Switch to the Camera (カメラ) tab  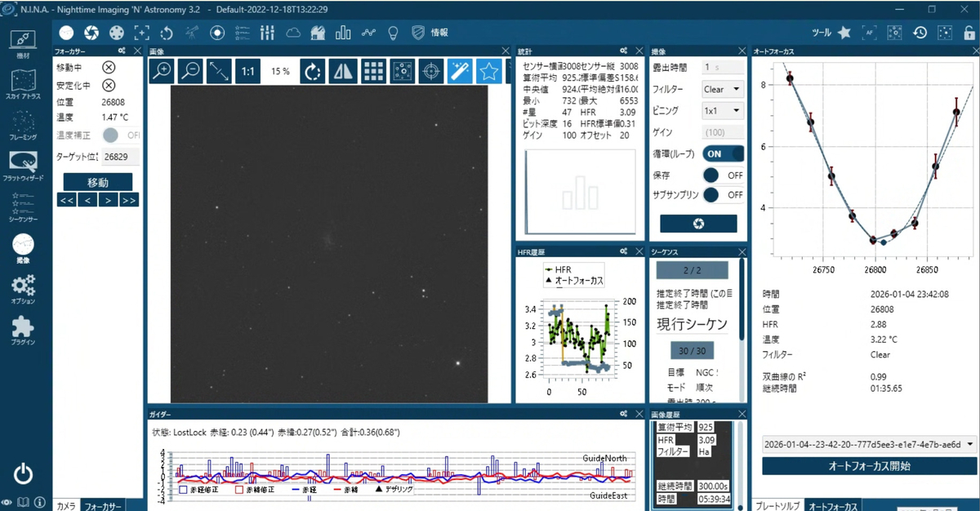[67, 506]
